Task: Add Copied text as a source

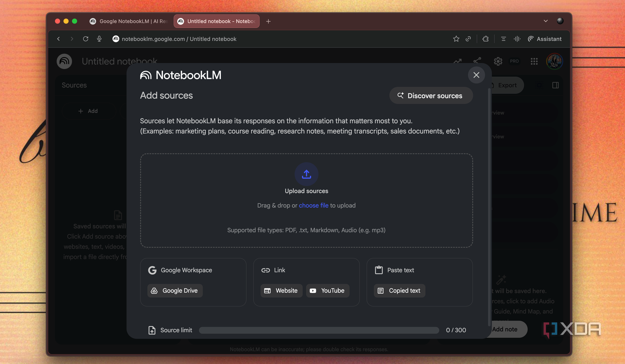Action: (x=399, y=291)
